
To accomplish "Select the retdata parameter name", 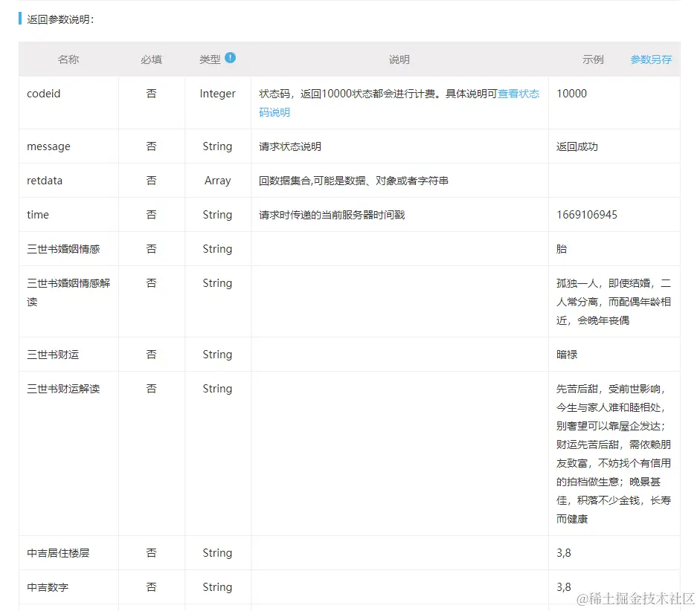I will pyautogui.click(x=45, y=181).
